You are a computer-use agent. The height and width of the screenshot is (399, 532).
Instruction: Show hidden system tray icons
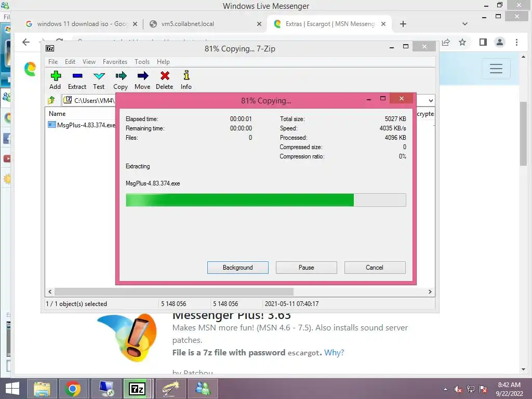[445, 389]
